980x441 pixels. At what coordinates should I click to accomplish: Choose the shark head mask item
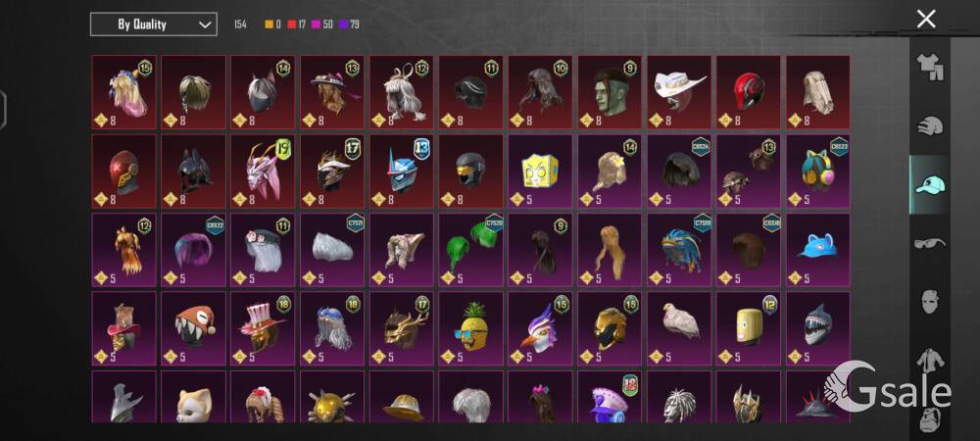tap(818, 328)
